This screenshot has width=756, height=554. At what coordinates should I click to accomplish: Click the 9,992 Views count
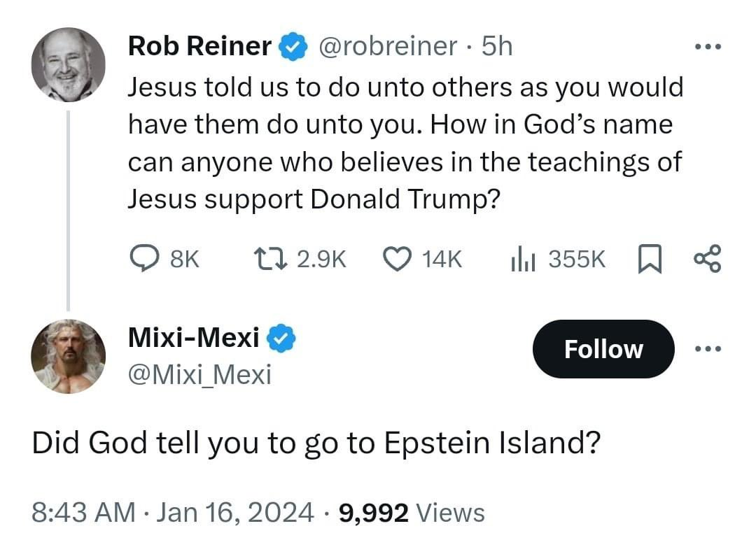[412, 513]
